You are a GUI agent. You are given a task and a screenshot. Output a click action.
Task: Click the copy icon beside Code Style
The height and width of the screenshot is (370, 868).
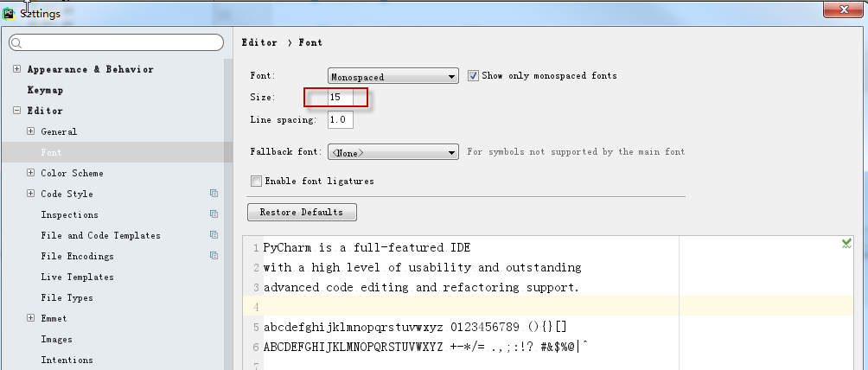point(214,194)
